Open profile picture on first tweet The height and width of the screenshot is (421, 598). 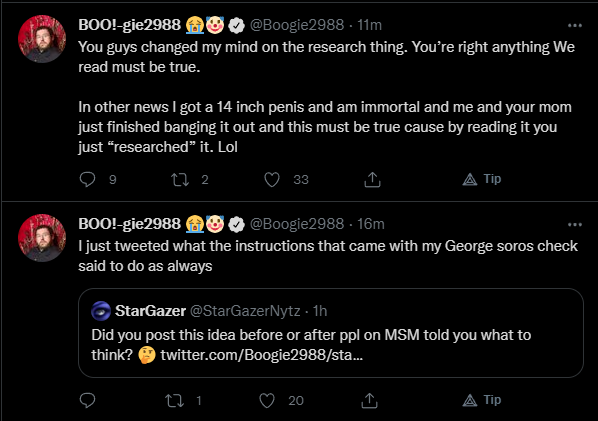coord(42,39)
